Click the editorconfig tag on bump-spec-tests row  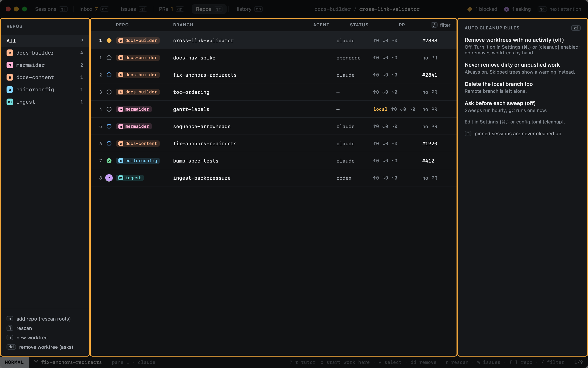point(138,161)
